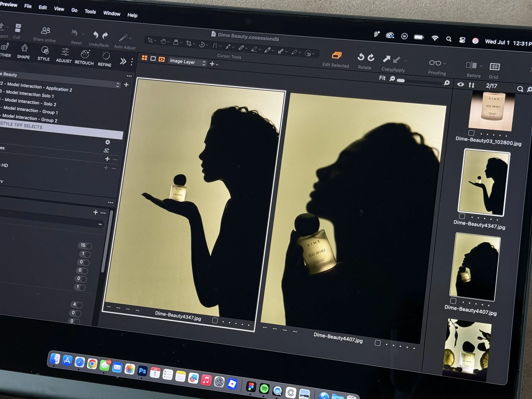
Task: Select the Dime-Beauty4407.jpg browser thumbnail
Action: coord(475,267)
